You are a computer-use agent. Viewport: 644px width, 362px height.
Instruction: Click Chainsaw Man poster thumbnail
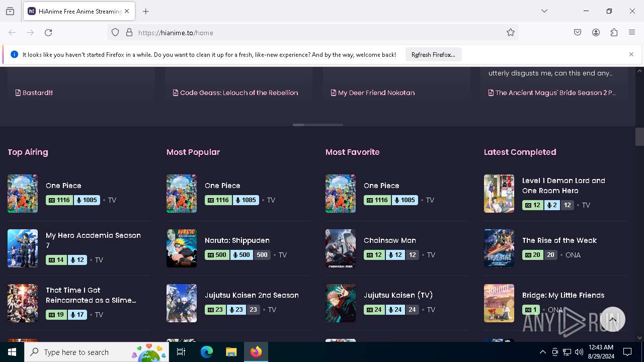(341, 248)
